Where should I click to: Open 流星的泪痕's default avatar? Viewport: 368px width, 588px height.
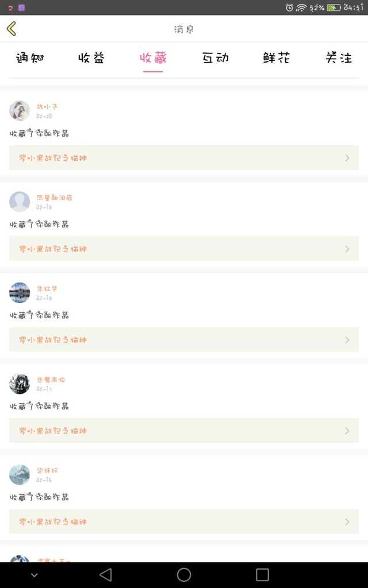point(20,202)
